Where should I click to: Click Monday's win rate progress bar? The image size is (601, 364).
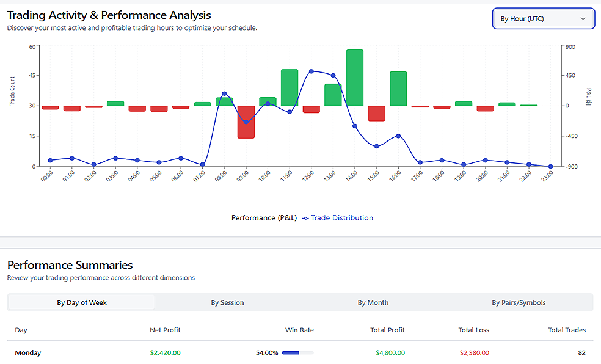coord(297,353)
